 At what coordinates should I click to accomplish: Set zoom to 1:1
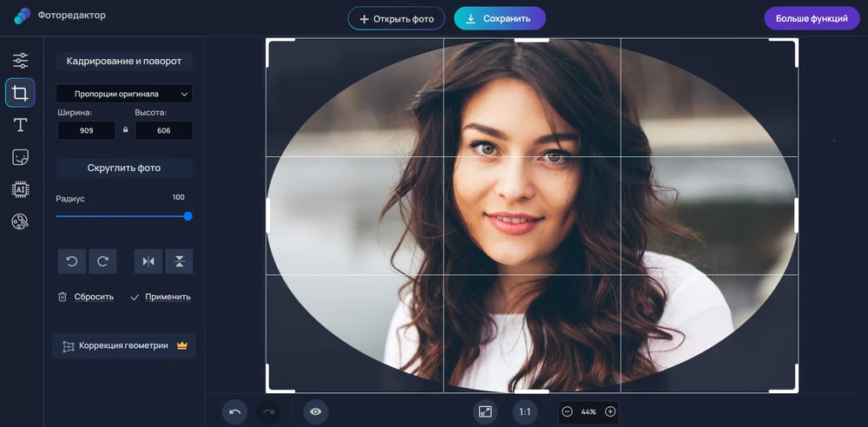click(x=525, y=412)
